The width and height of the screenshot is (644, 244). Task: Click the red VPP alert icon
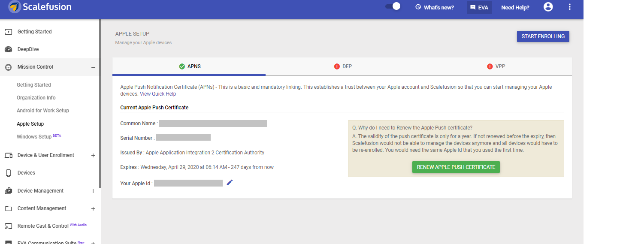(x=490, y=66)
